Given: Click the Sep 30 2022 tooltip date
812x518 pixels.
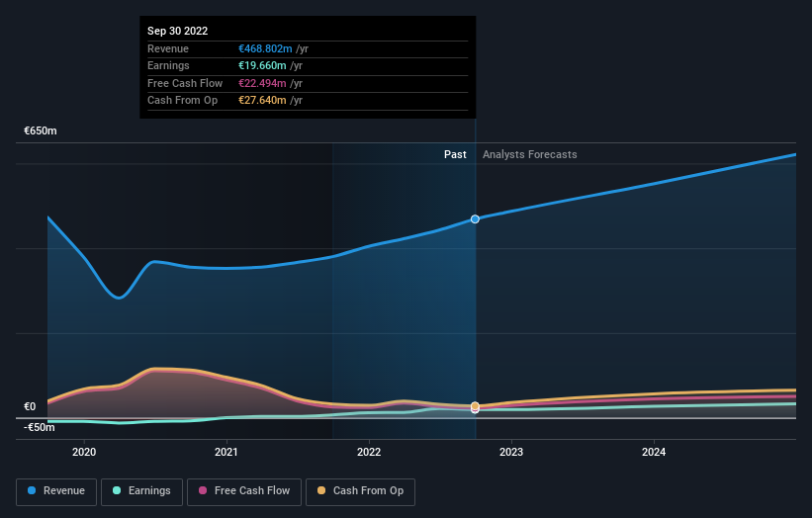Looking at the screenshot, I should click(x=178, y=31).
